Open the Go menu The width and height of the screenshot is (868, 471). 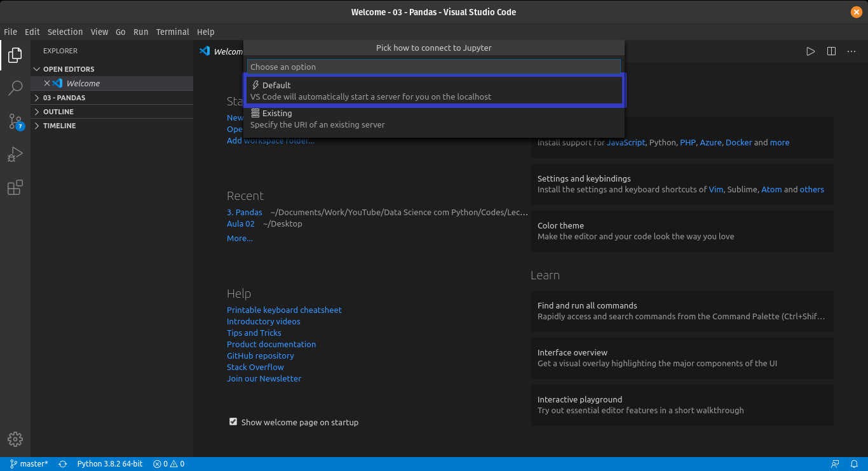(121, 32)
